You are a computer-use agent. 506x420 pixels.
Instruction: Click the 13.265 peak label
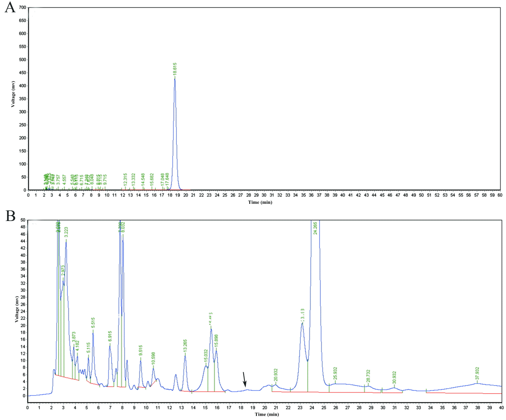[x=185, y=346]
